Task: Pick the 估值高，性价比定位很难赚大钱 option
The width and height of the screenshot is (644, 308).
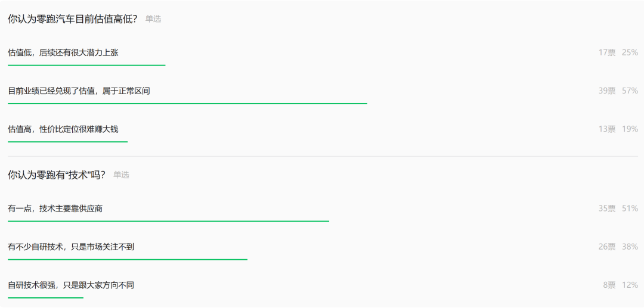Action: [x=63, y=129]
